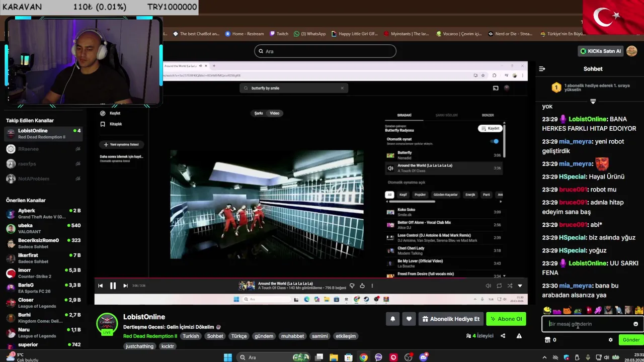
Task: Open the NotAProblem followed channel
Action: point(43,178)
